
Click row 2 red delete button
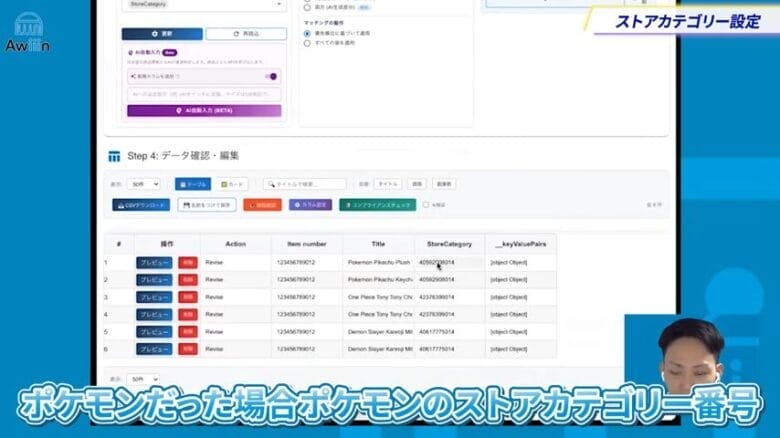(188, 280)
